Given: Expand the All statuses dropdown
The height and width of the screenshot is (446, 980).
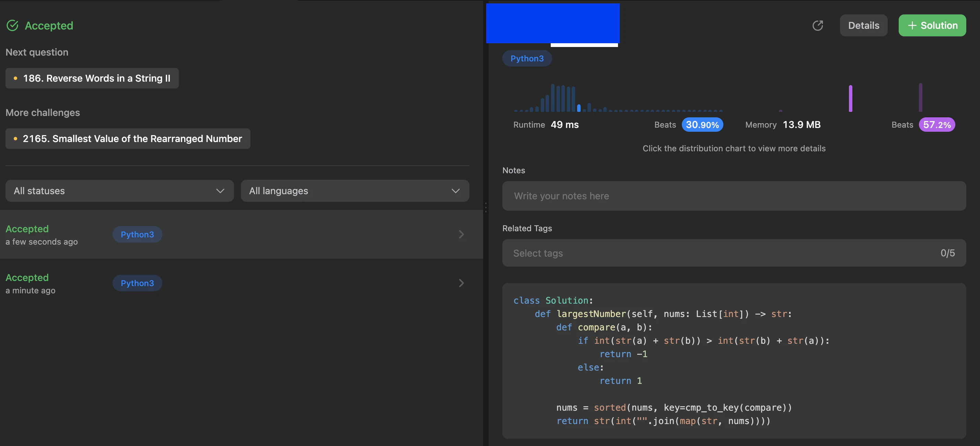Looking at the screenshot, I should click(119, 191).
